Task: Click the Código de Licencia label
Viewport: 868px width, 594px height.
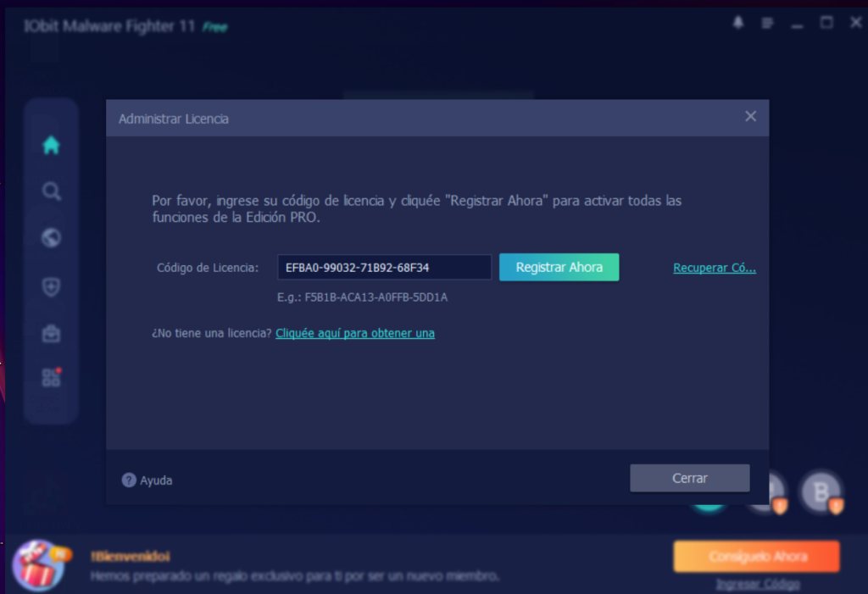Action: point(208,268)
